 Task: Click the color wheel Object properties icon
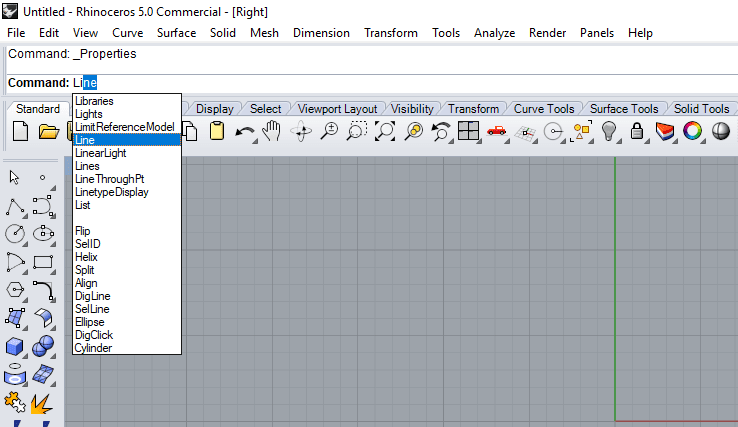tap(692, 131)
